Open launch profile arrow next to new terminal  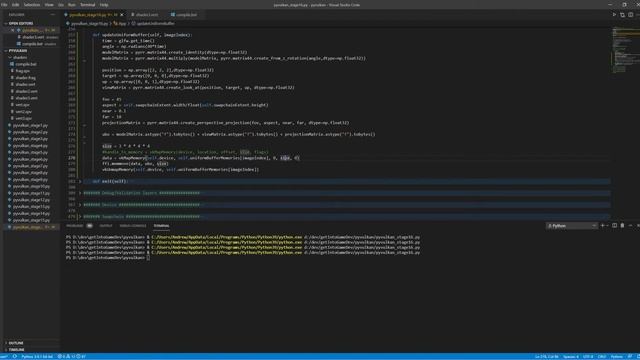coord(607,225)
